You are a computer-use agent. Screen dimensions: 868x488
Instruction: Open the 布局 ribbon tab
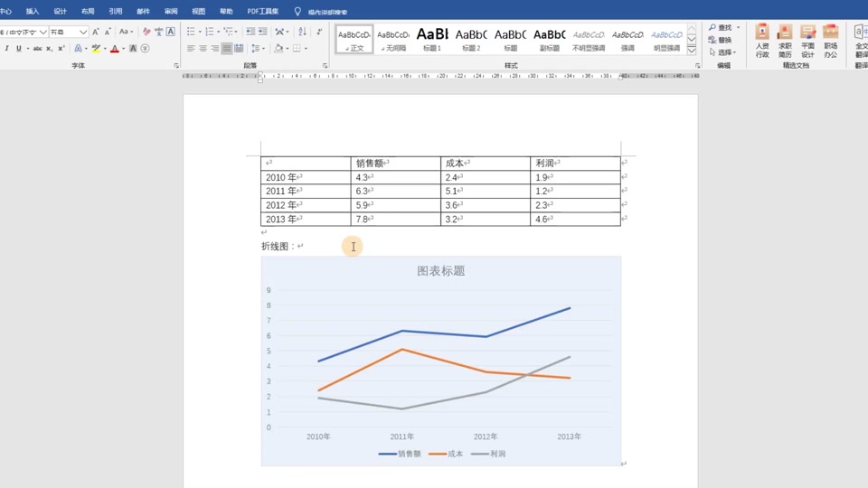tap(88, 12)
